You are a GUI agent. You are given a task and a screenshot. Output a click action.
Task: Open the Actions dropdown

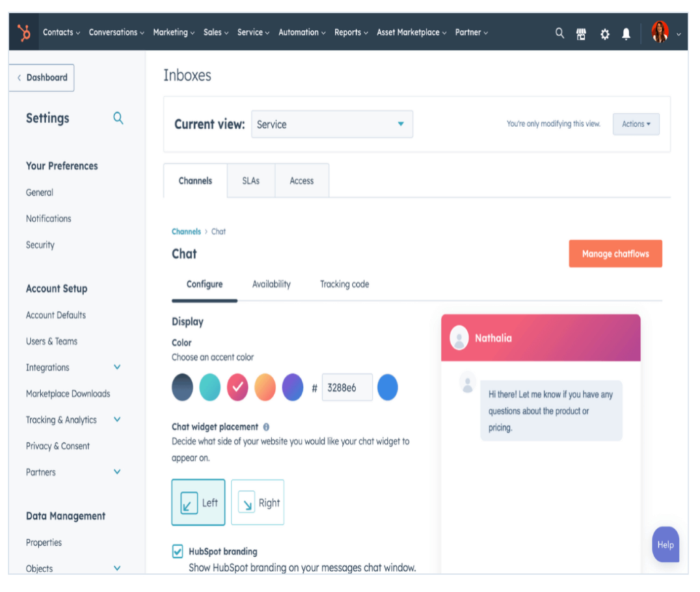[x=636, y=124]
